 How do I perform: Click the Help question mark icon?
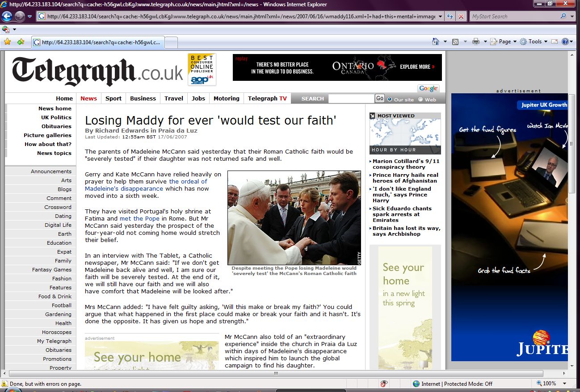click(565, 42)
